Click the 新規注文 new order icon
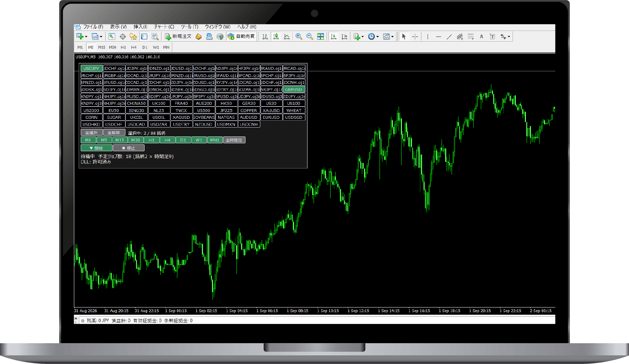The image size is (629, 364). click(x=178, y=36)
